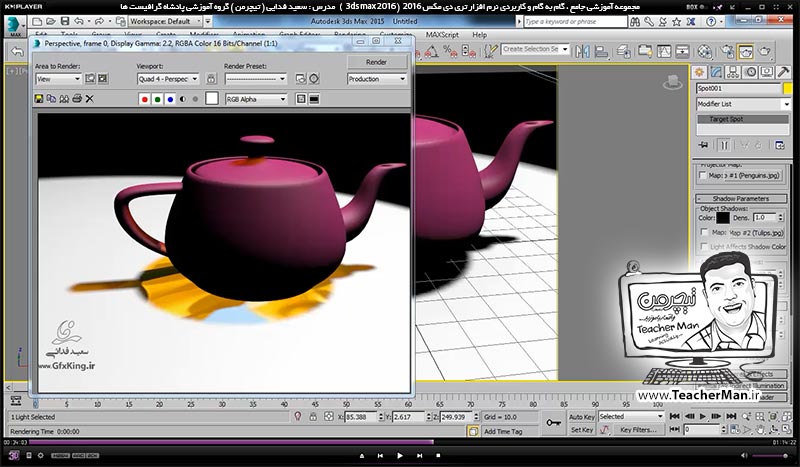
Task: Click the Render button
Action: (377, 62)
